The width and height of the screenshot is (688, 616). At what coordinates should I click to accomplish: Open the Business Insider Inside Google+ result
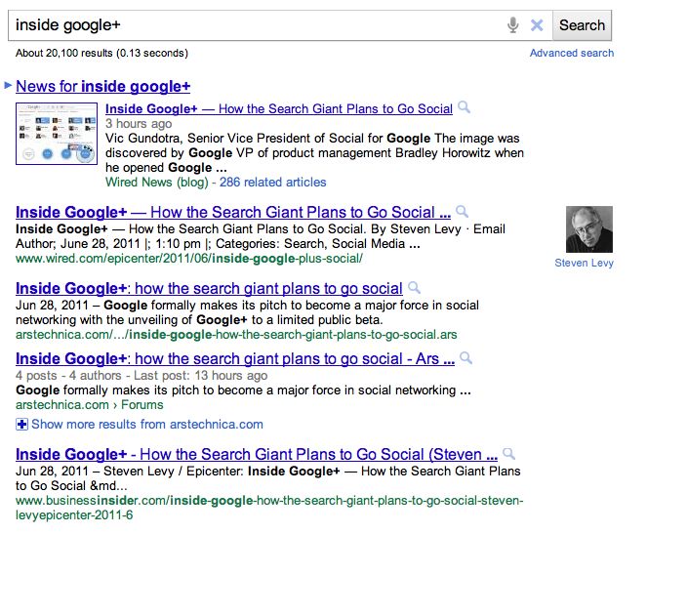coord(258,454)
